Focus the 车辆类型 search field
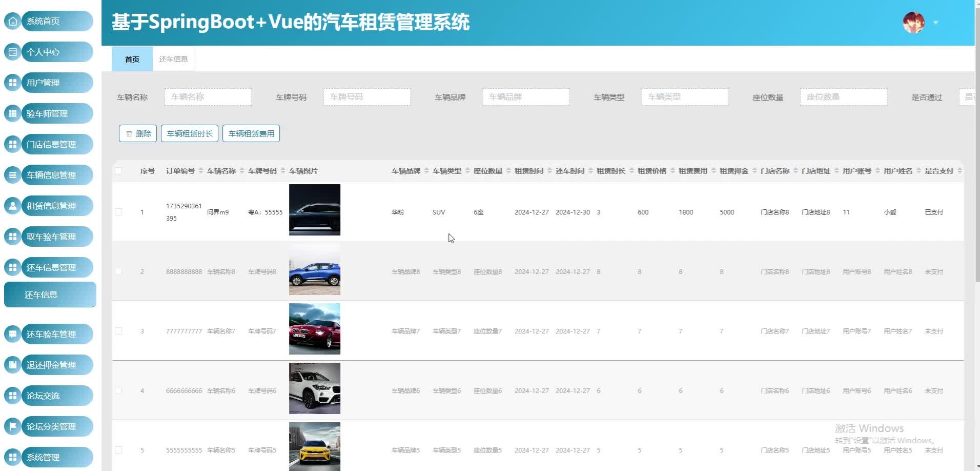Image resolution: width=980 pixels, height=471 pixels. click(x=685, y=97)
